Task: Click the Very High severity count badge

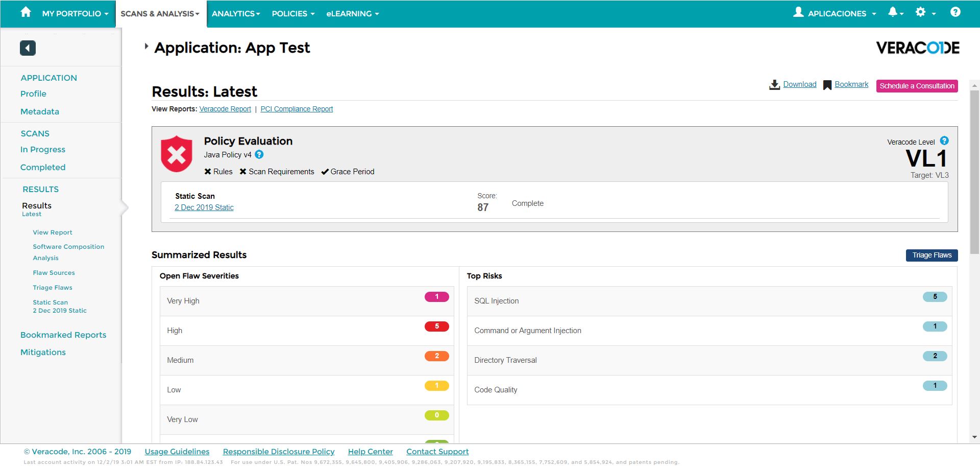Action: [436, 297]
